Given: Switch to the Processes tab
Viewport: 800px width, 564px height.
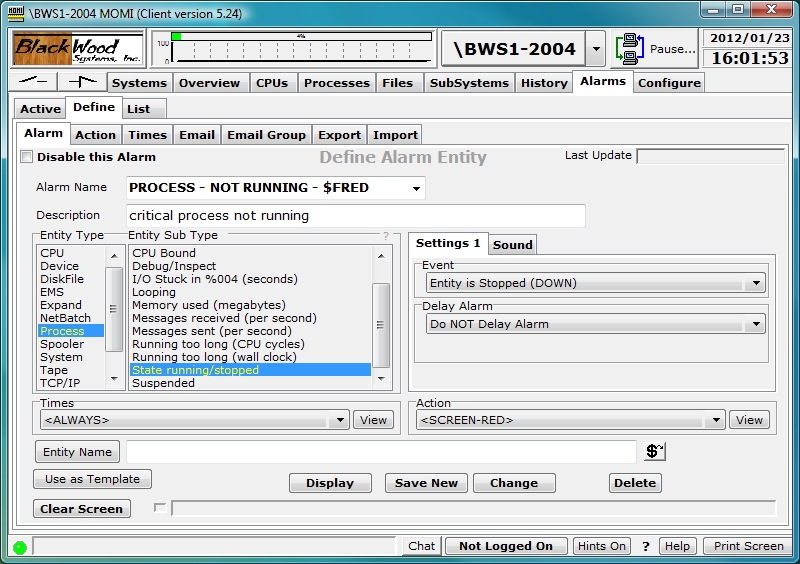Looking at the screenshot, I should (x=336, y=83).
